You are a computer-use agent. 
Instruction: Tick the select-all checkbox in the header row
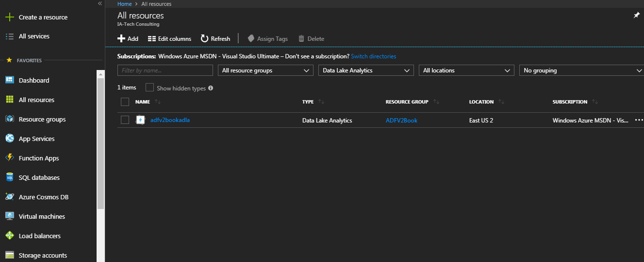tap(125, 102)
